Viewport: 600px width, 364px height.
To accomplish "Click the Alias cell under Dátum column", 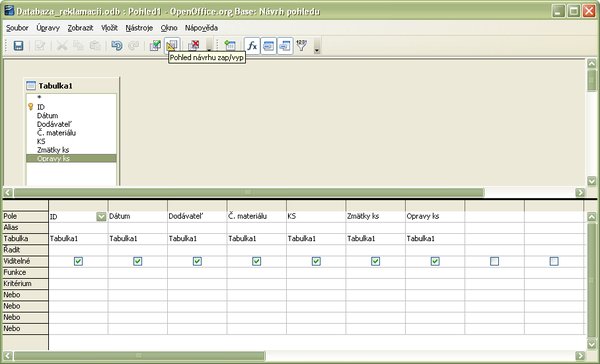I will click(137, 228).
